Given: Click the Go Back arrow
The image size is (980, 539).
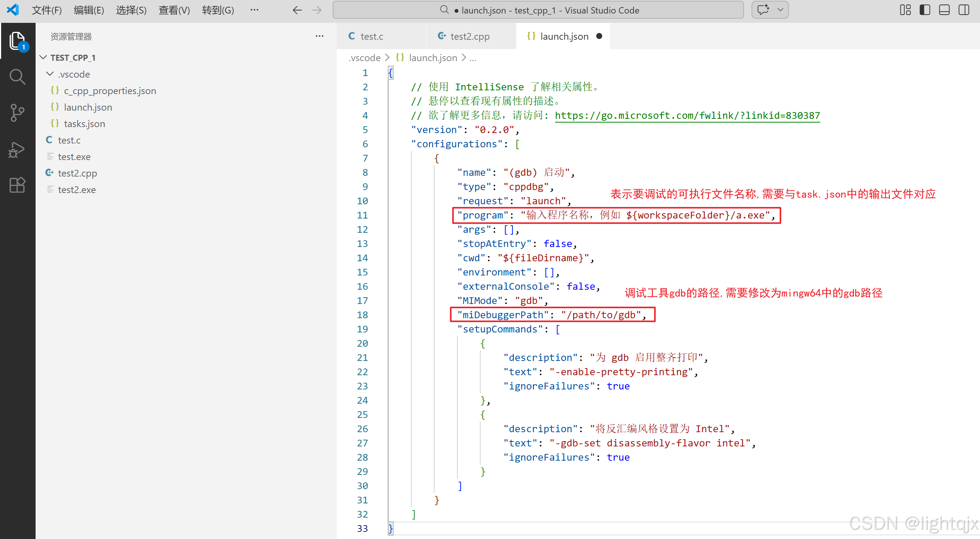Looking at the screenshot, I should [x=297, y=10].
